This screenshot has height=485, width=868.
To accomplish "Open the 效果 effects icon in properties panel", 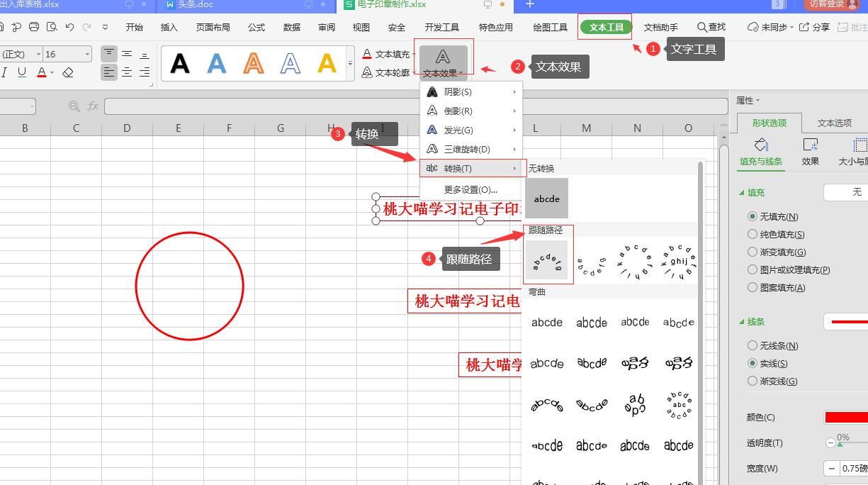I will pos(810,152).
